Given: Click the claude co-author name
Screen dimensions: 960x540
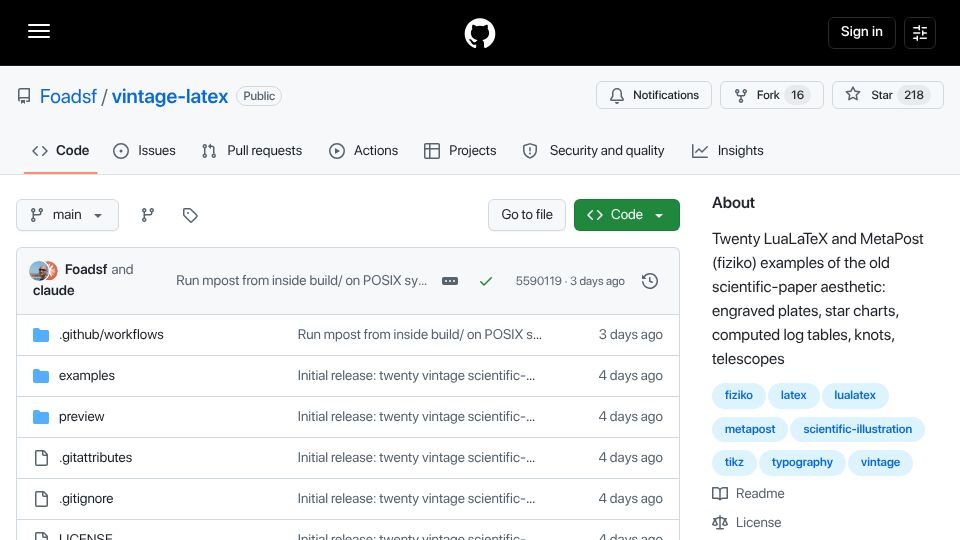Looking at the screenshot, I should coord(53,290).
